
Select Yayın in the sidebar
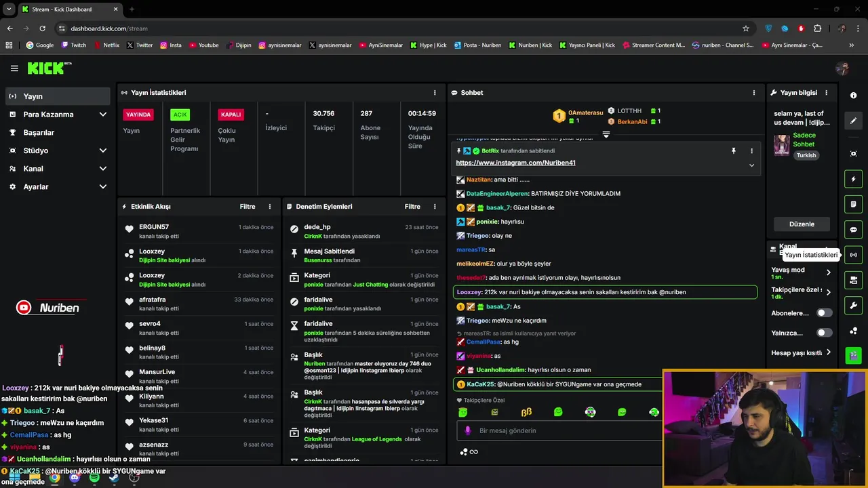coord(58,96)
